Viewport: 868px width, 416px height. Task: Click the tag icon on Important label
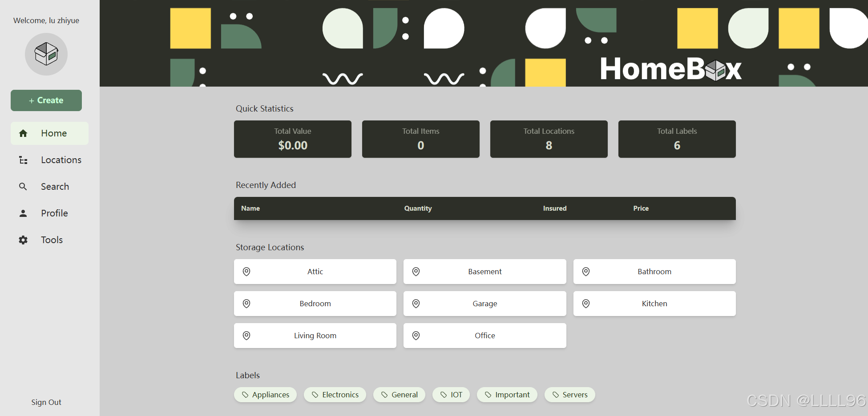(x=488, y=395)
